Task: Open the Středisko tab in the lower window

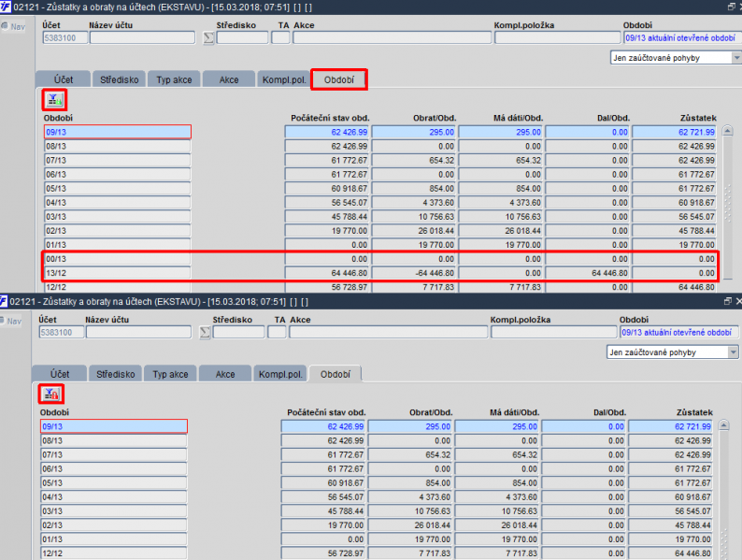Action: click(x=116, y=374)
